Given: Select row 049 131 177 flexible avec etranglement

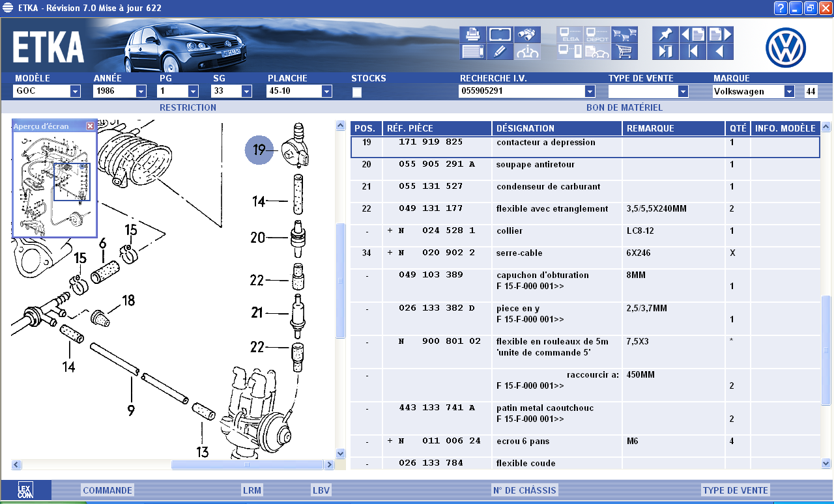Looking at the screenshot, I should point(585,214).
